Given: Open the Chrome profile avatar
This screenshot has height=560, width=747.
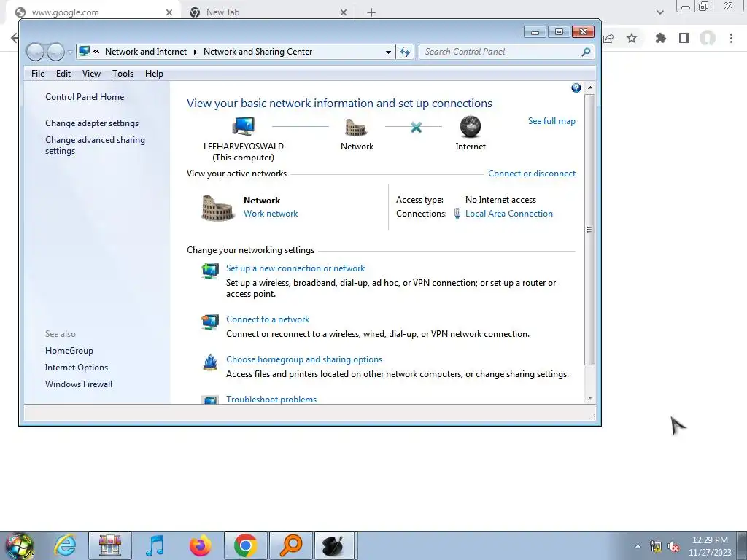Looking at the screenshot, I should (x=708, y=38).
